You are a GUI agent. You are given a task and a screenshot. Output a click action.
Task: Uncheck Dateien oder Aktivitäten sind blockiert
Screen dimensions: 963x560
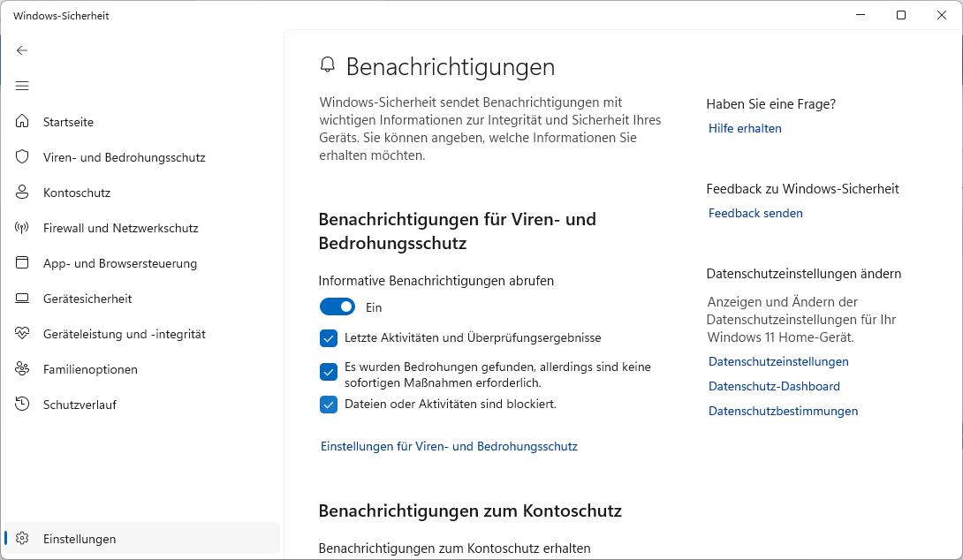[x=329, y=405]
